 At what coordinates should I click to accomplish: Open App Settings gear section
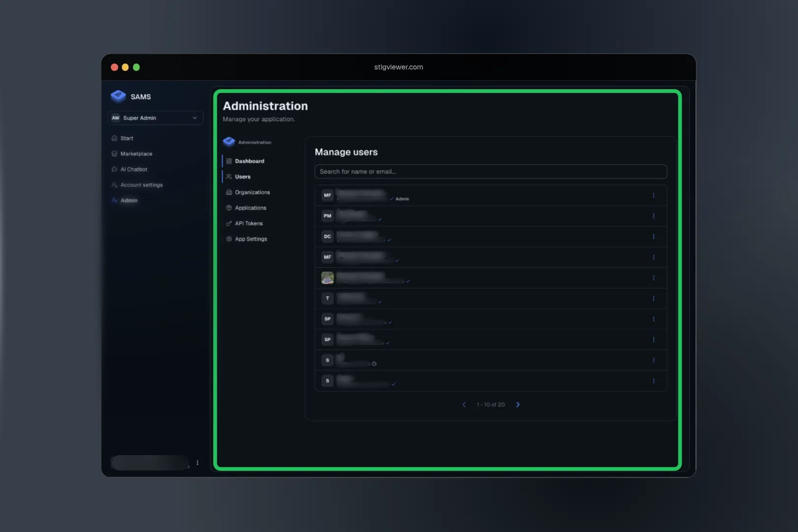click(x=251, y=239)
